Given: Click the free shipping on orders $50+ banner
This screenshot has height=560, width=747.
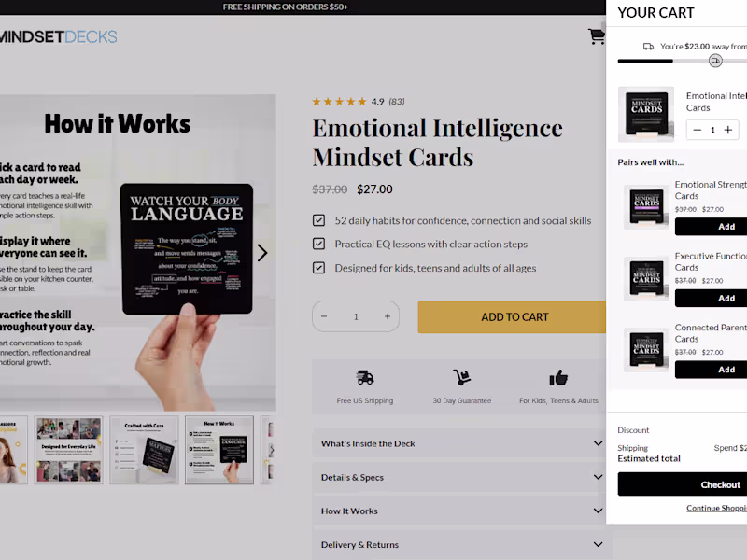Looking at the screenshot, I should [285, 7].
